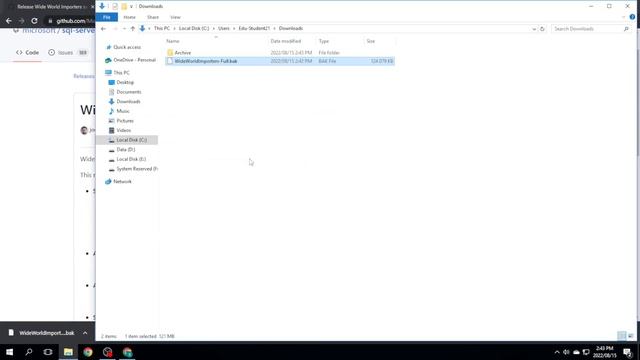Open the recent locations dropdown arrow

pos(124,29)
